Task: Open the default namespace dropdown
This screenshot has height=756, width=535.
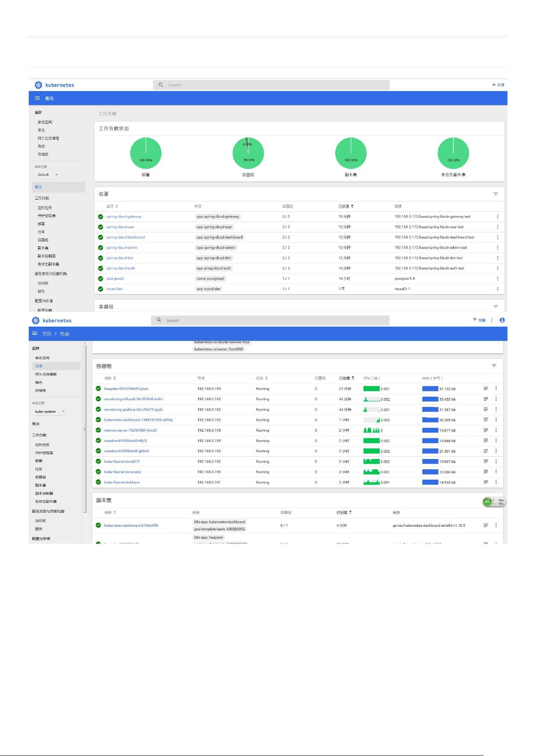Action: (48, 175)
